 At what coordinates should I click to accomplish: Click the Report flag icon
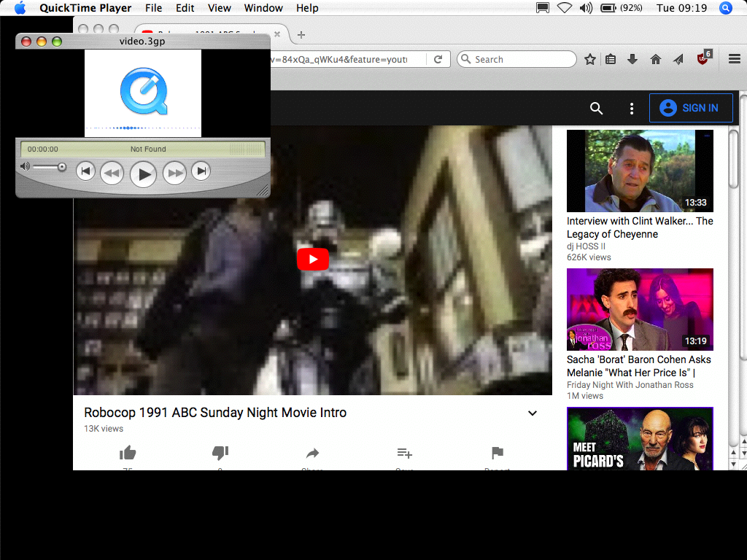pos(498,452)
